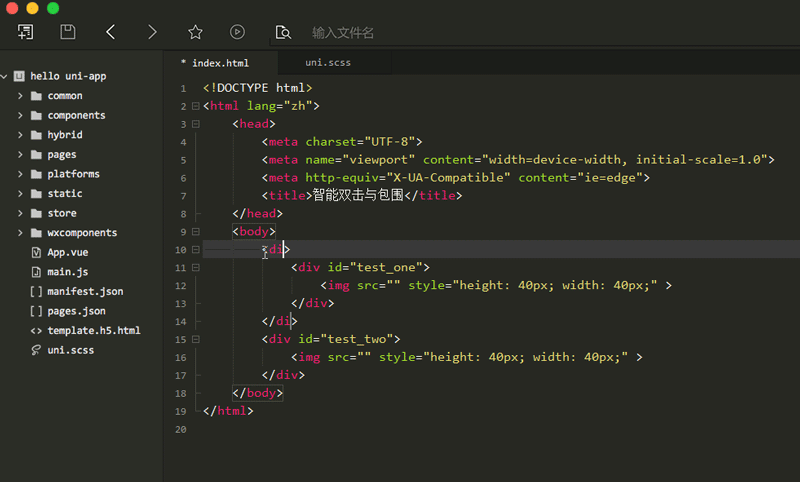
Task: Switch to the uni.scss tab
Action: click(328, 62)
